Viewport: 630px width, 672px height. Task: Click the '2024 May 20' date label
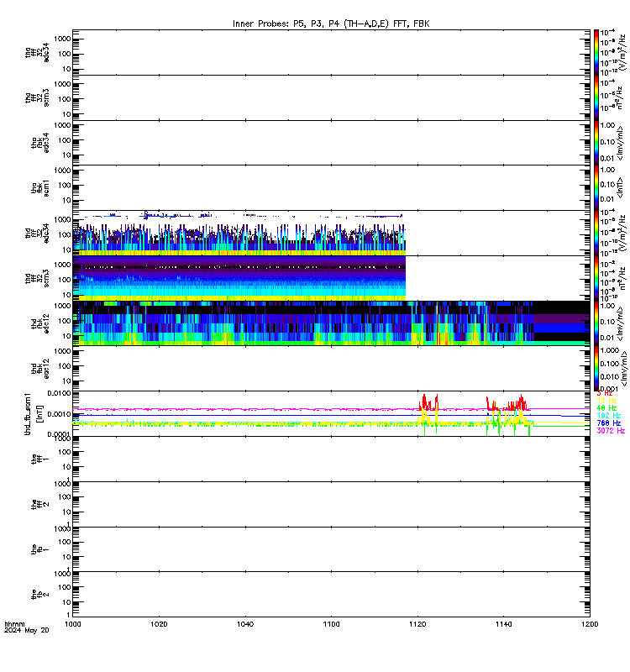[x=27, y=630]
